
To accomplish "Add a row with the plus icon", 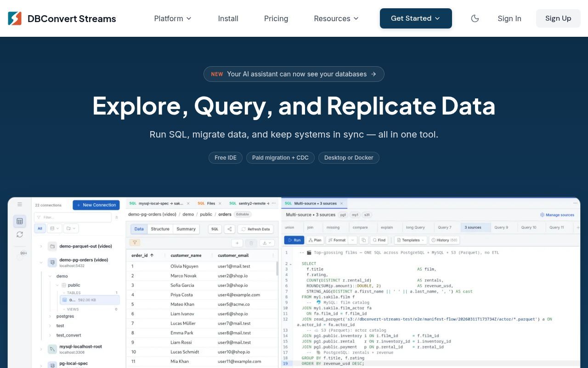I will (x=237, y=243).
